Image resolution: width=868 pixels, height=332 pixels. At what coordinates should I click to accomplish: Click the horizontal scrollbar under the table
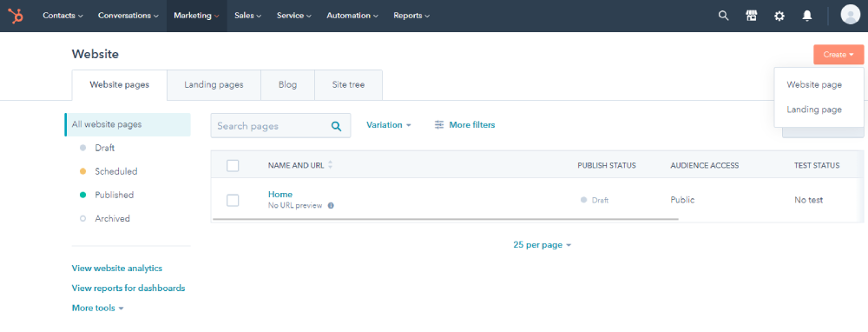(x=445, y=219)
